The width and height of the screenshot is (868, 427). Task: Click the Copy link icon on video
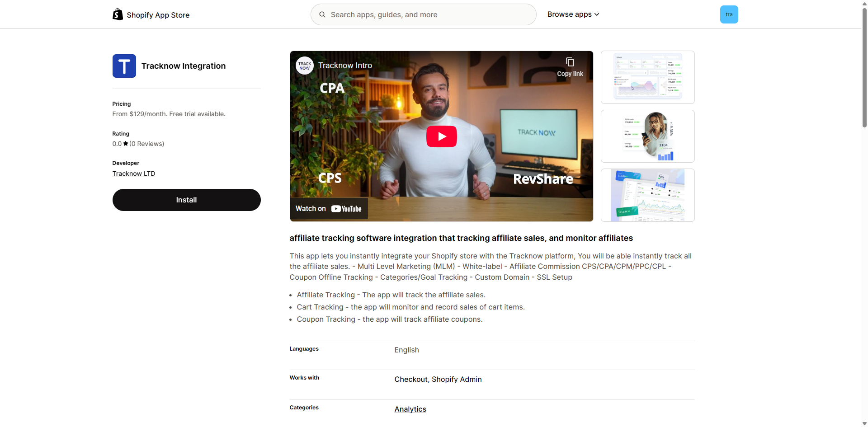click(x=570, y=62)
